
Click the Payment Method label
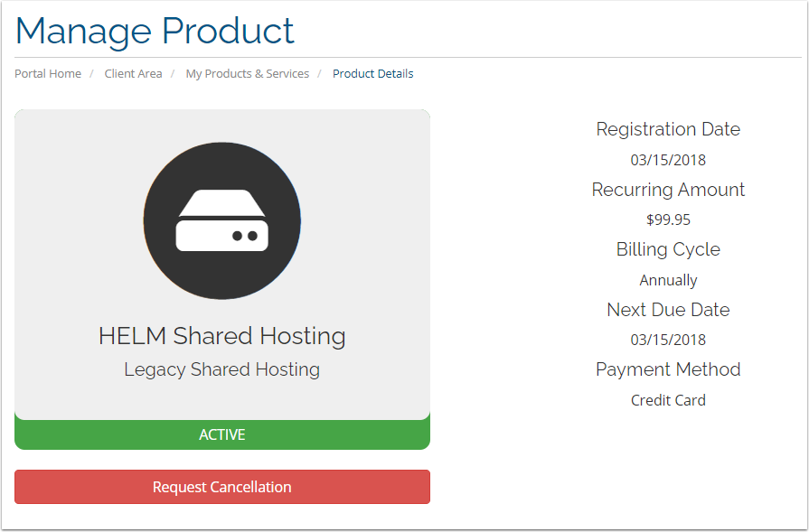(668, 369)
